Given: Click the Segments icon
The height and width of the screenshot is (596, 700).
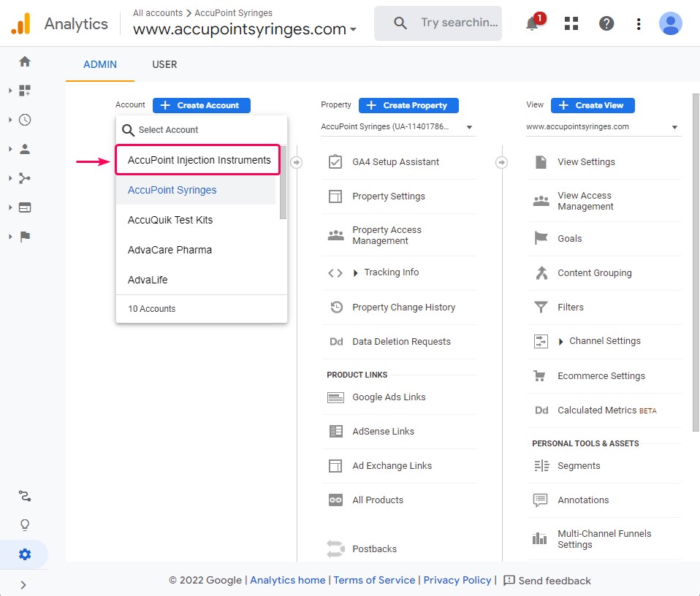Looking at the screenshot, I should pyautogui.click(x=541, y=465).
